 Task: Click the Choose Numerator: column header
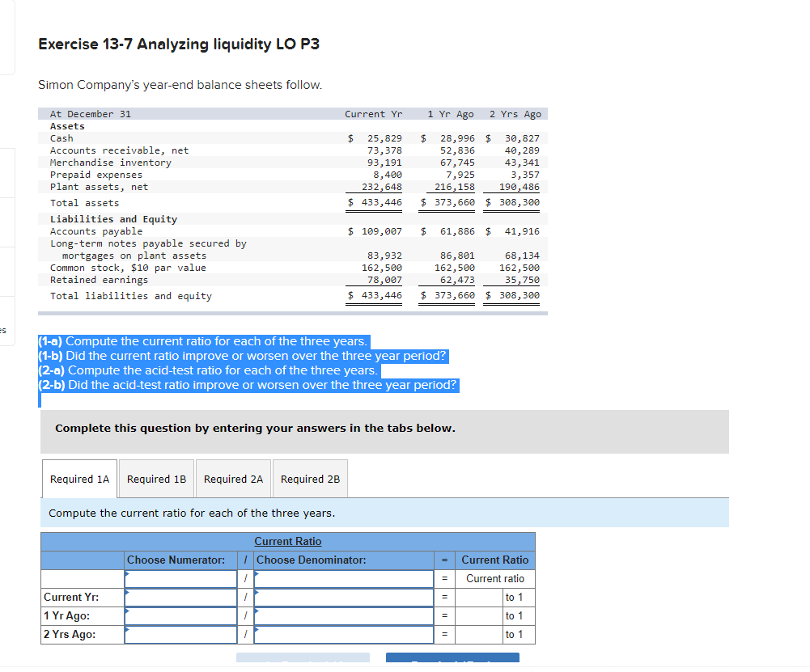176,560
